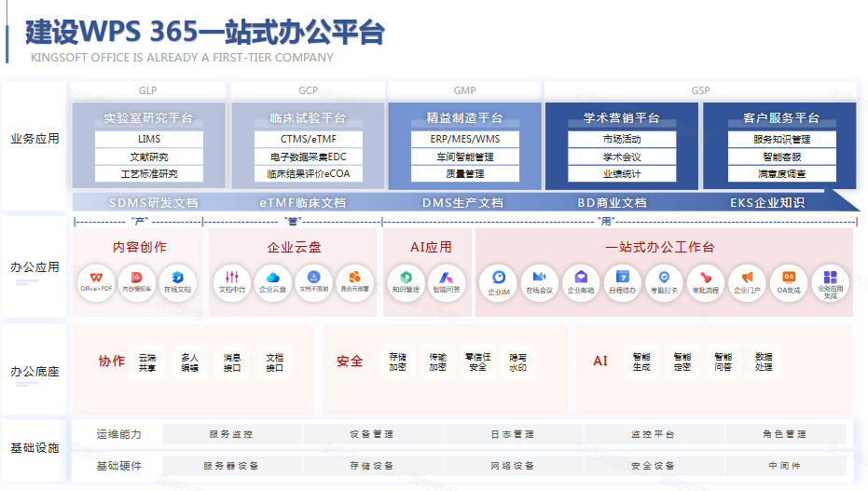868x491 pixels.
Task: Click the 混合云部署 icon
Action: tap(355, 282)
